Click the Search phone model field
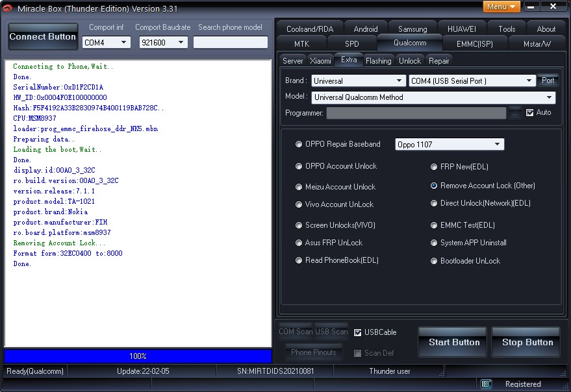The height and width of the screenshot is (392, 571). (x=230, y=42)
